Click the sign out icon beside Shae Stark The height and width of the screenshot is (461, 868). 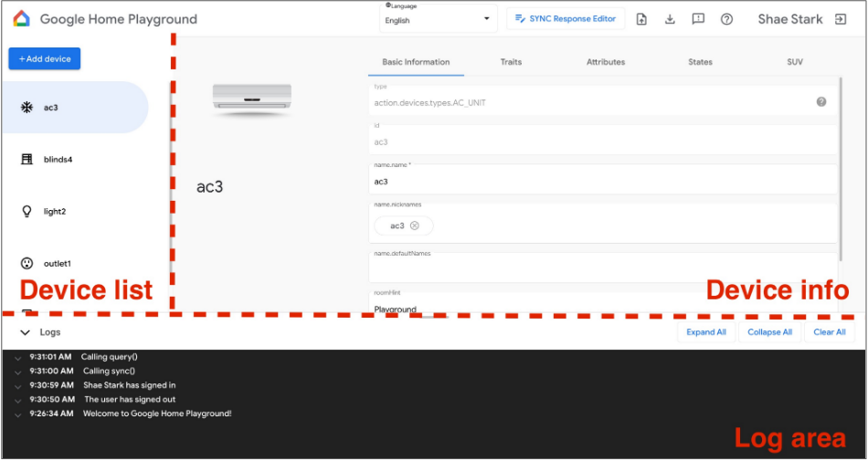click(841, 19)
